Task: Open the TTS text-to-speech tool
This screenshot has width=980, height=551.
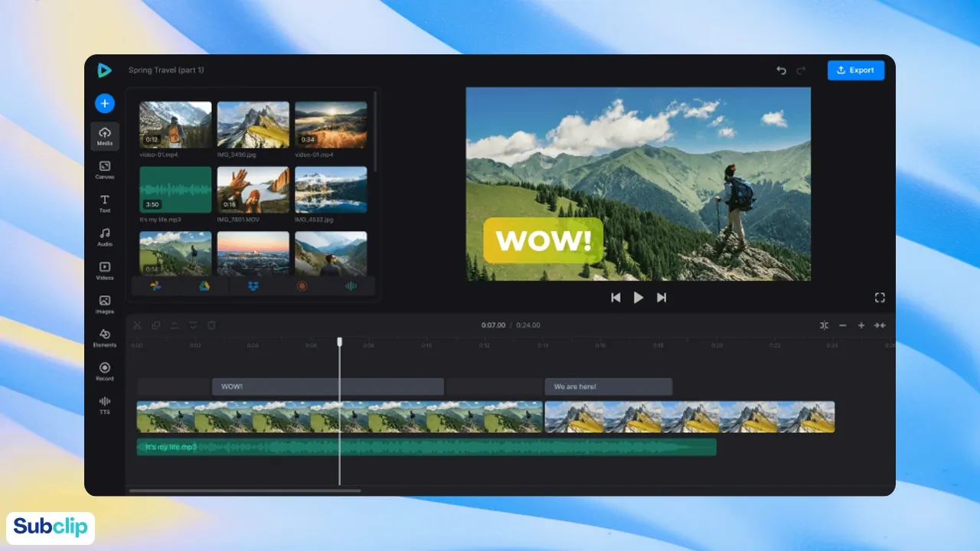Action: (105, 406)
